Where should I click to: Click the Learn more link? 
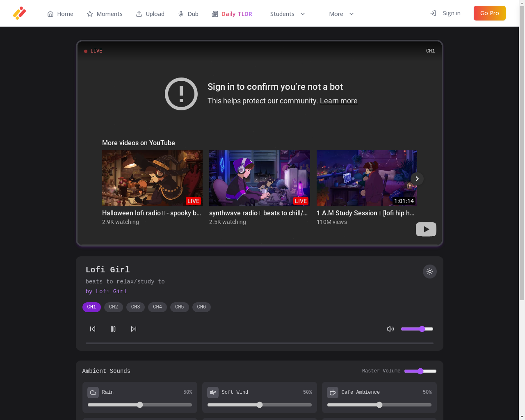point(338,101)
